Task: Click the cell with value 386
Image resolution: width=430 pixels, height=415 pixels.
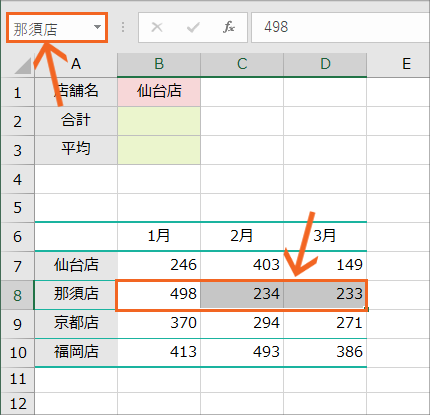Action: pyautogui.click(x=325, y=353)
